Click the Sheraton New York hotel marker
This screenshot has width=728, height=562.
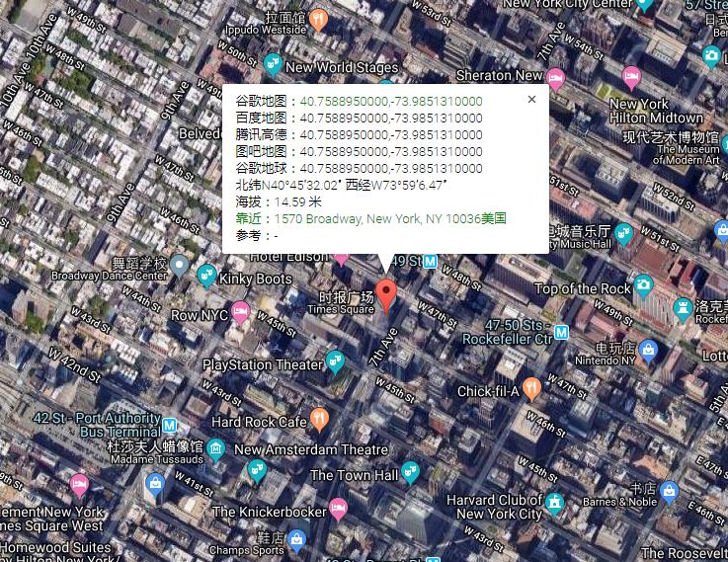tap(555, 79)
